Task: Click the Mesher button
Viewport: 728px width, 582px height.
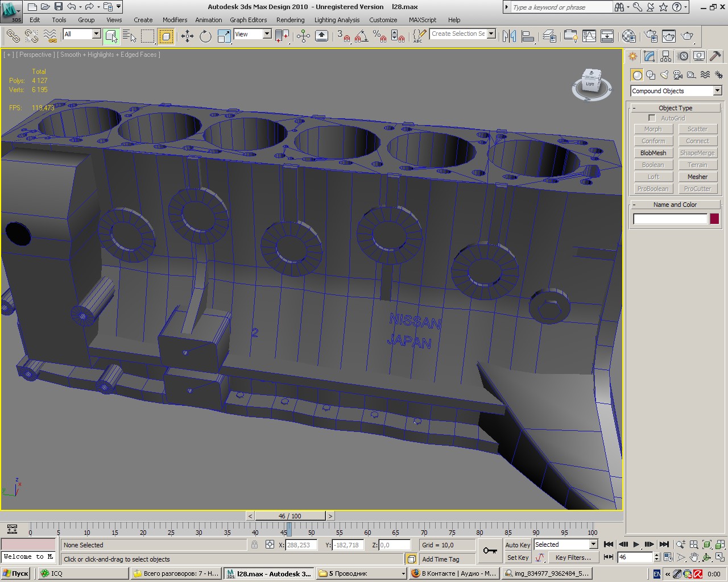Action: pos(697,177)
